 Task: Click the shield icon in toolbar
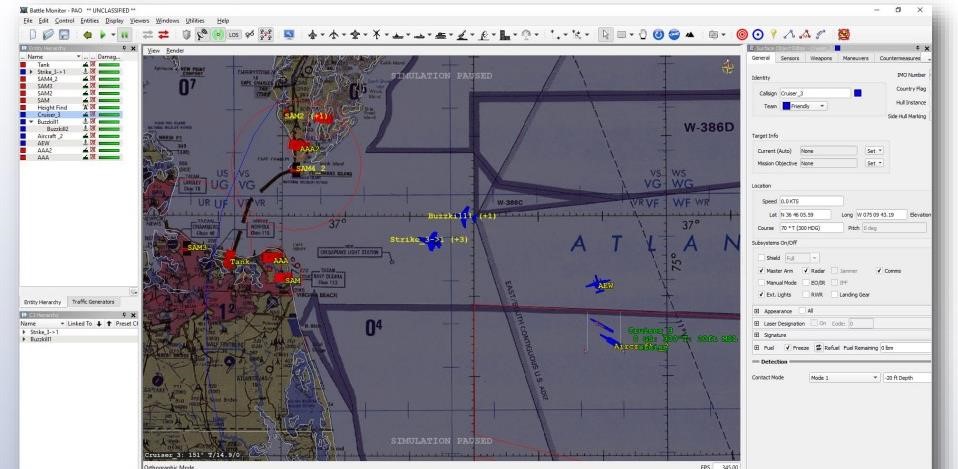(186, 32)
